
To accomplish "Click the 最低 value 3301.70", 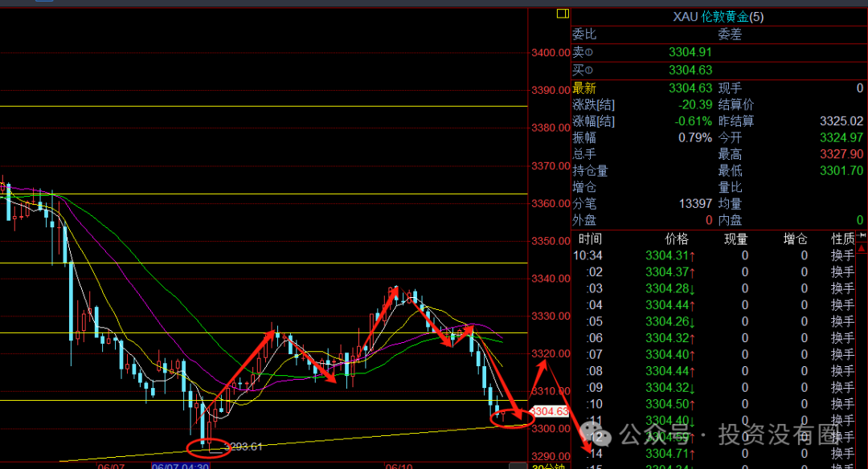I will (841, 171).
